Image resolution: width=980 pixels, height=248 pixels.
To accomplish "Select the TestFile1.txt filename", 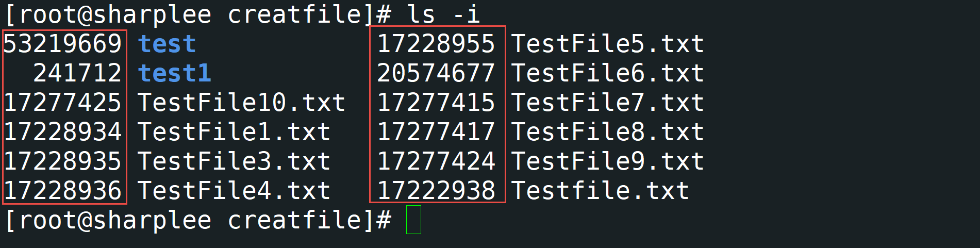I will (x=234, y=132).
